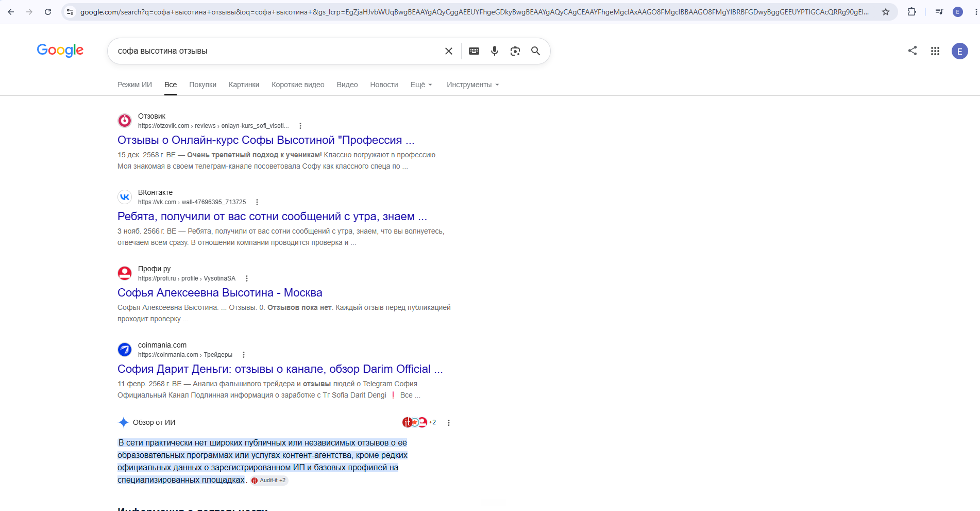The height and width of the screenshot is (511, 980).
Task: Select the Все tab
Action: 171,85
